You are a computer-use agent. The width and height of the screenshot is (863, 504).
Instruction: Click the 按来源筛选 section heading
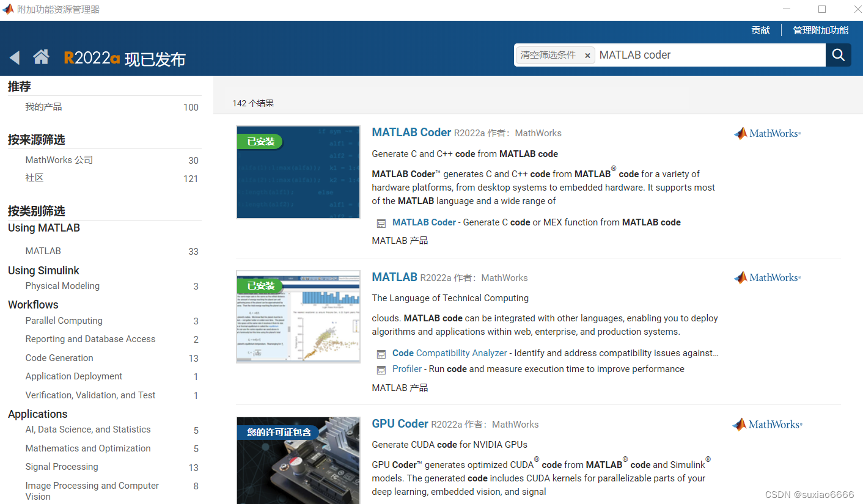pyautogui.click(x=37, y=140)
